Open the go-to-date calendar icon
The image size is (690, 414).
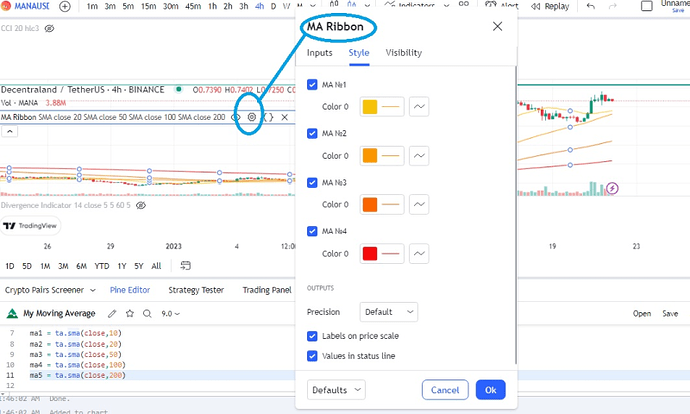coord(186,266)
